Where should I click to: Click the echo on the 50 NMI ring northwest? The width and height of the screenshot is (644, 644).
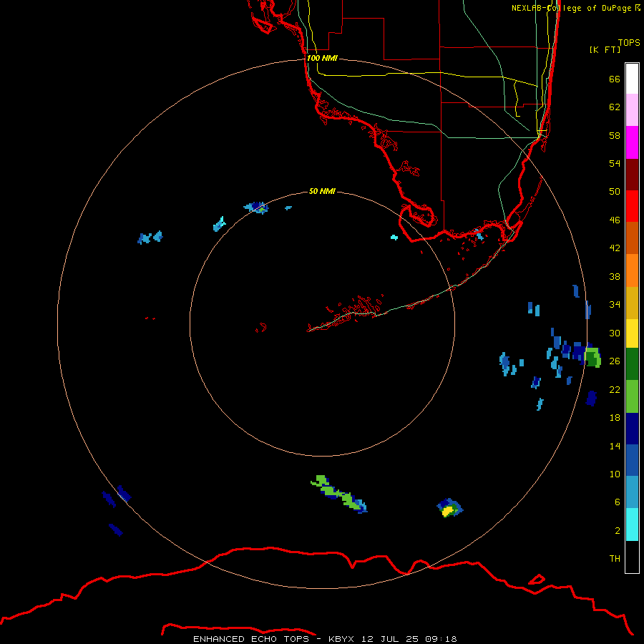[x=256, y=208]
